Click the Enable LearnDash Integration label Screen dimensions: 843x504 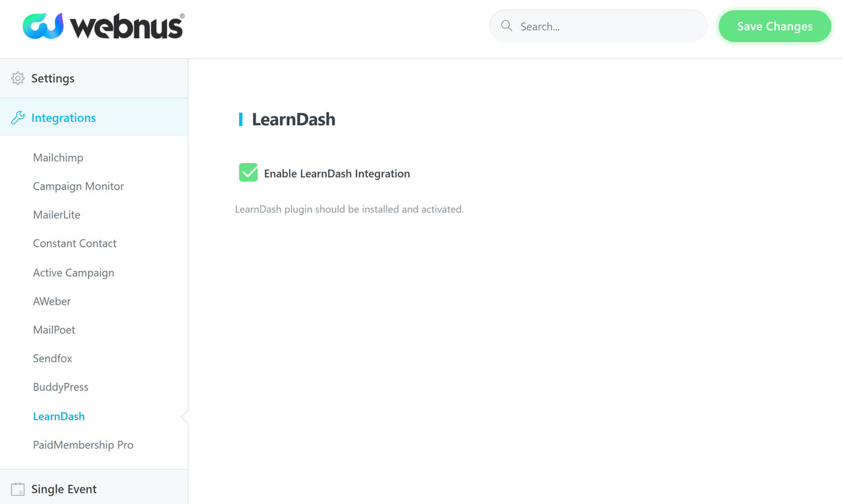337,174
